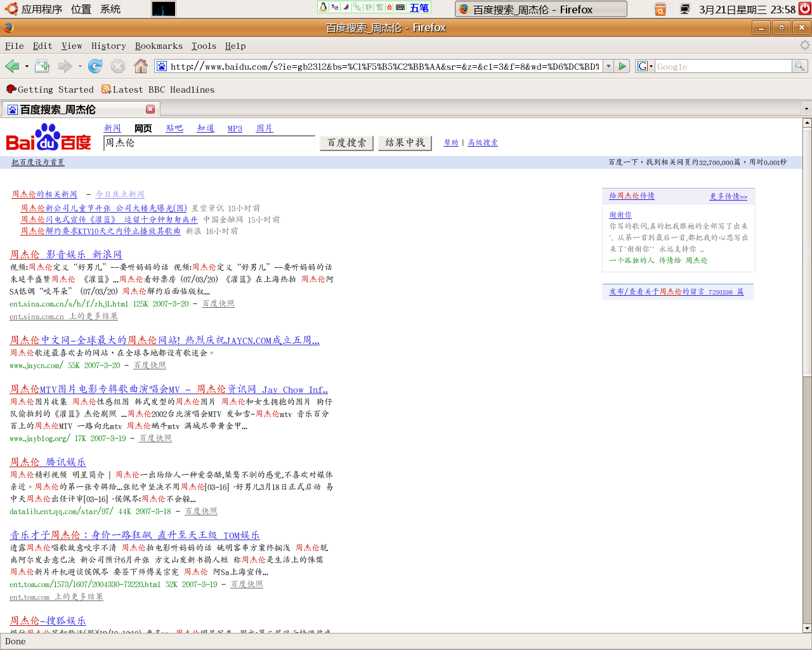Image resolution: width=812 pixels, height=650 pixels.
Task: Click the 百度搜索 search button
Action: (346, 143)
